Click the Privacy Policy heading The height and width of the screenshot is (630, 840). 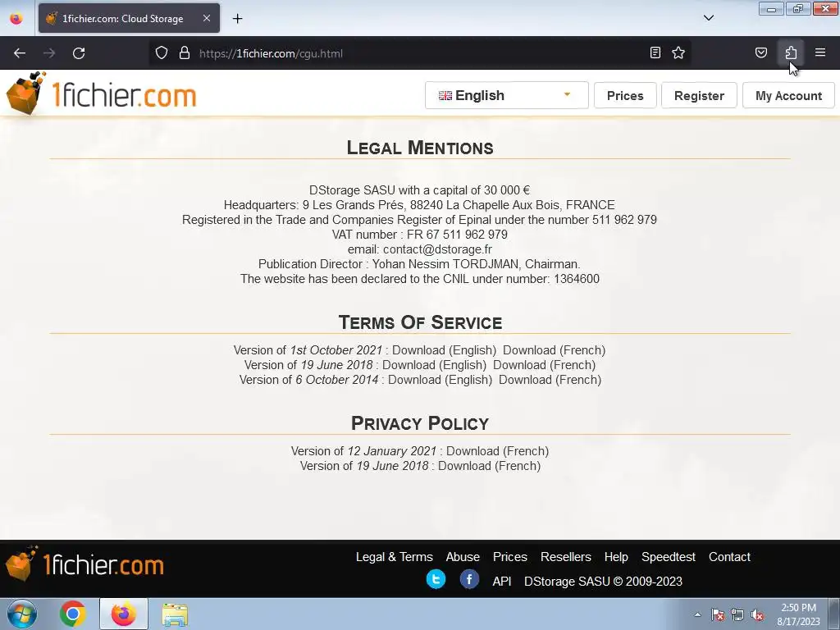click(x=420, y=423)
